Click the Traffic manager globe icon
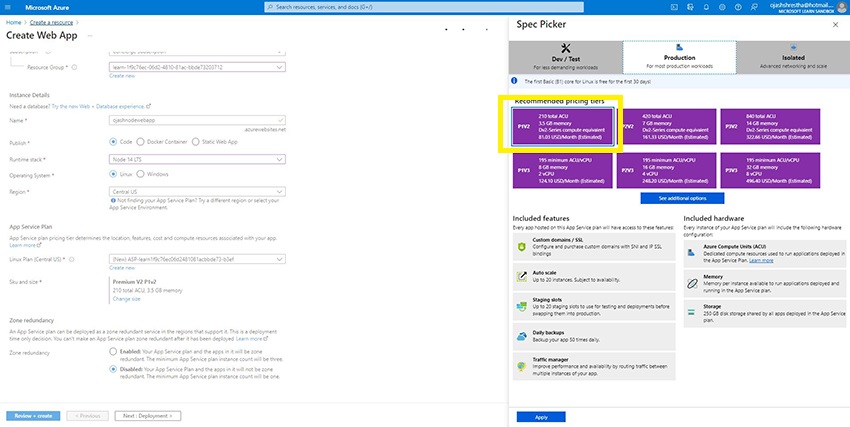This screenshot has width=850, height=427. (521, 366)
